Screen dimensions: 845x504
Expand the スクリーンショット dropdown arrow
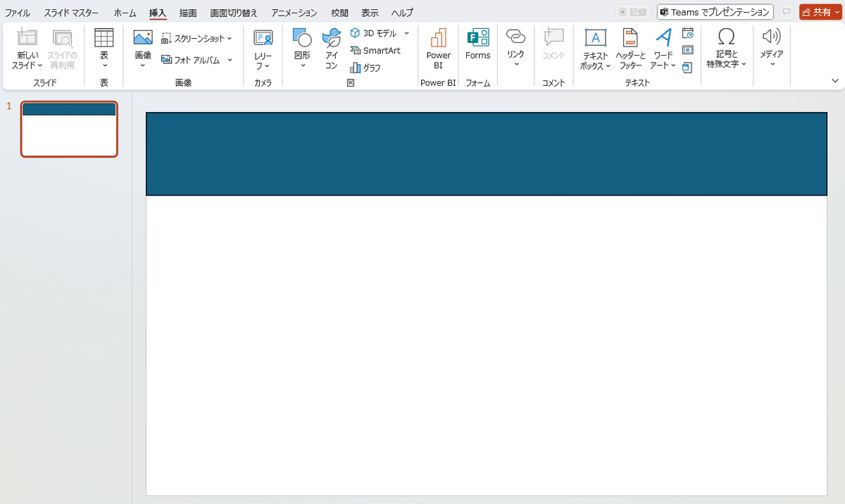[230, 39]
